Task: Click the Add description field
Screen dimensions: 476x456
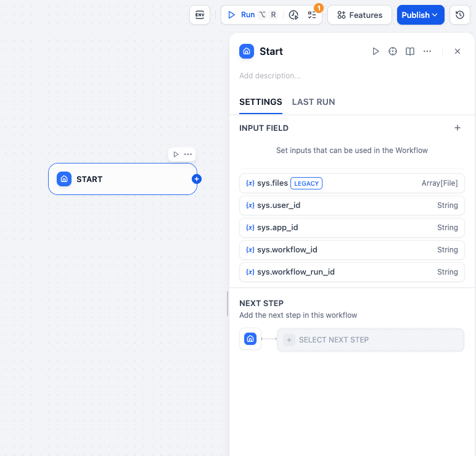Action: 270,76
